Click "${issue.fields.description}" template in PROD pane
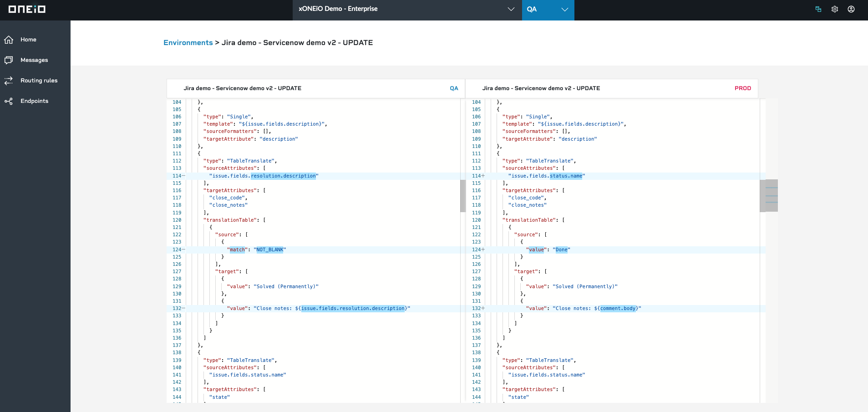This screenshot has width=868, height=412. click(581, 124)
